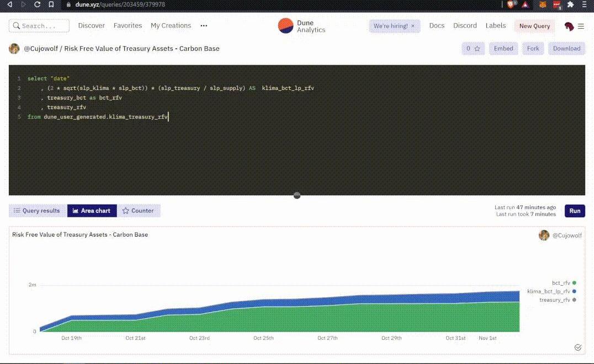Switch to the Counter tab
This screenshot has height=364, width=594.
pos(138,211)
